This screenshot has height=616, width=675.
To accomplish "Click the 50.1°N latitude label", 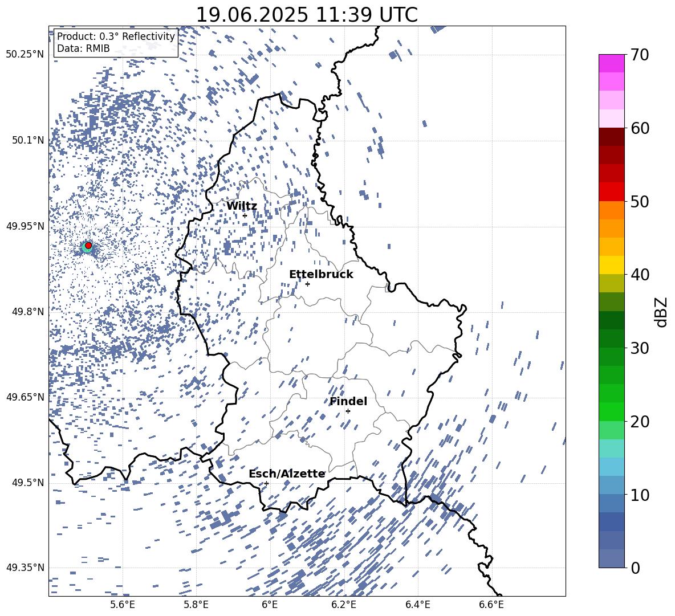I will pos(28,140).
